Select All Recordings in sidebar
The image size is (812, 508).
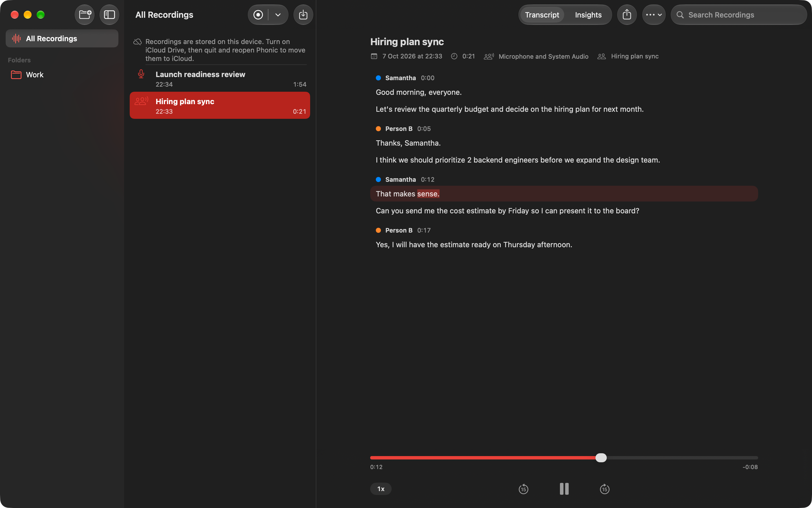(62, 38)
